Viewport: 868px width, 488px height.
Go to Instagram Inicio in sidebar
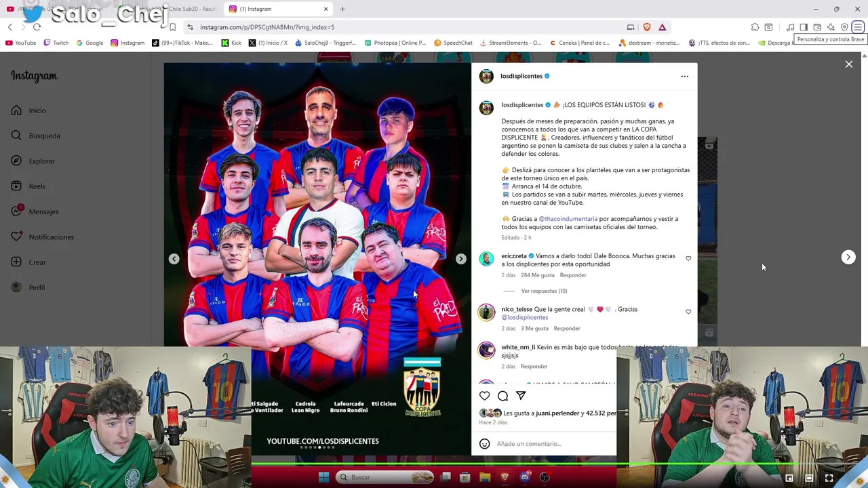click(28, 110)
